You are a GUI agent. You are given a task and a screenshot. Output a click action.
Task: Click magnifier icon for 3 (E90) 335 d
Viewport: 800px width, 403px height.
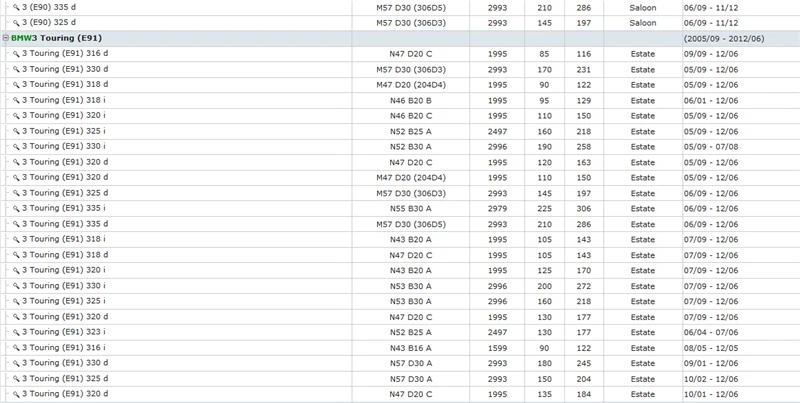(16, 8)
